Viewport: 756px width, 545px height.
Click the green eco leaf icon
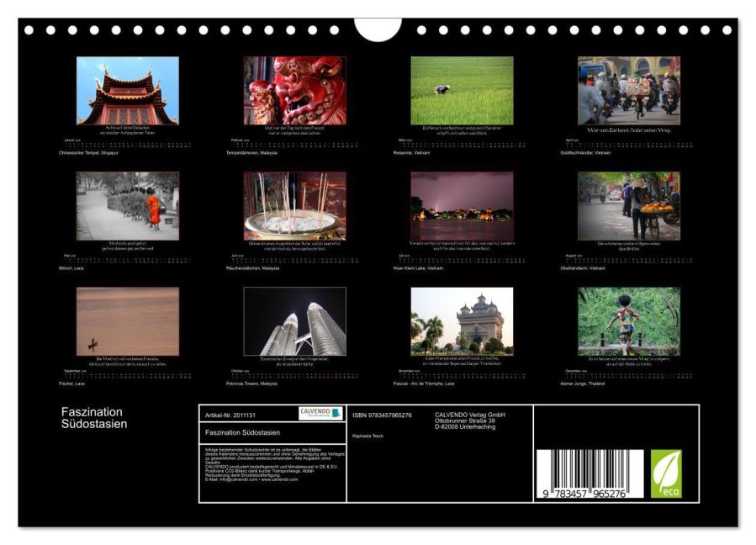tap(667, 475)
